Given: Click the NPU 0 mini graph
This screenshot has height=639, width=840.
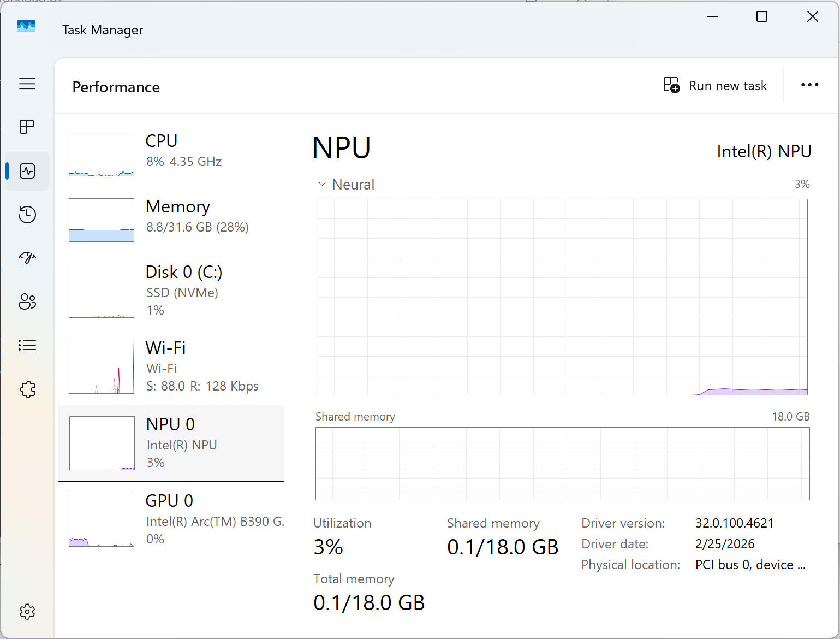Looking at the screenshot, I should [x=102, y=443].
